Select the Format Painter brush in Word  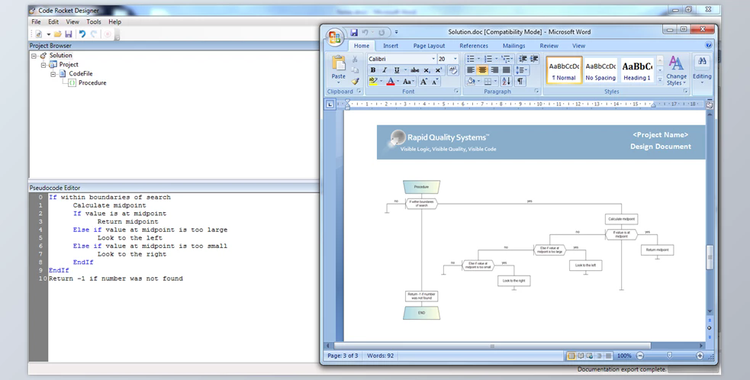pyautogui.click(x=355, y=81)
